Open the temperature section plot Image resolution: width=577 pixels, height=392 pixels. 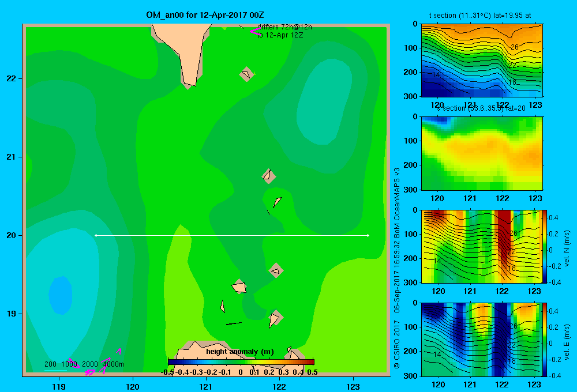click(482, 61)
